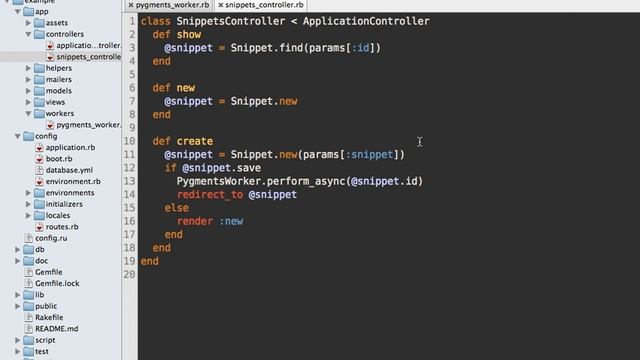Click the environment.rb Ruby file icon
Image resolution: width=640 pixels, height=360 pixels.
tap(39, 181)
